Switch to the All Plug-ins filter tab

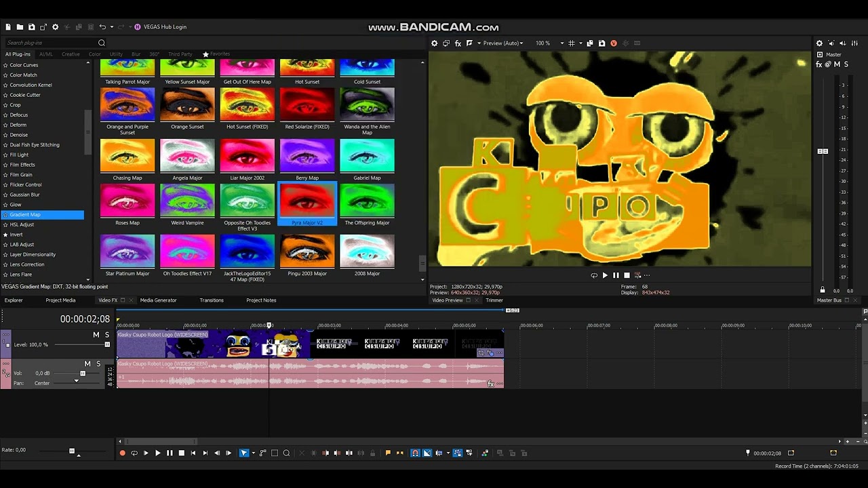tap(18, 54)
